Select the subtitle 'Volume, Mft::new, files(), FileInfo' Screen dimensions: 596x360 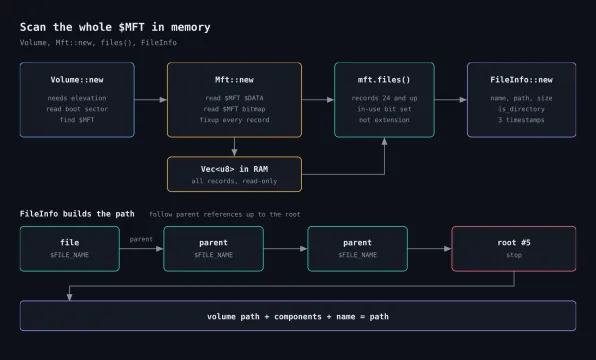pyautogui.click(x=98, y=43)
